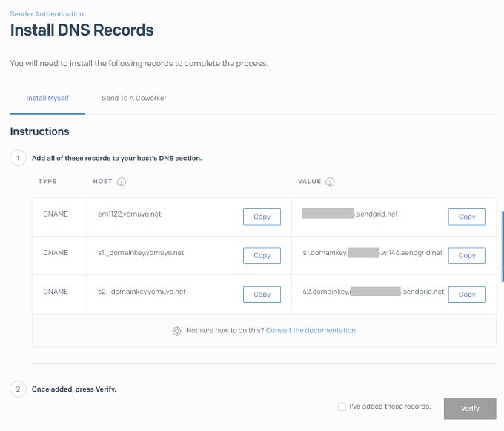The width and height of the screenshot is (504, 431).
Task: Switch to the Install Myself tab
Action: point(47,98)
